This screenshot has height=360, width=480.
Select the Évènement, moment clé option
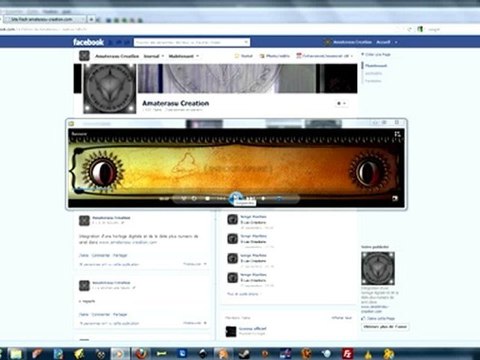pyautogui.click(x=324, y=56)
